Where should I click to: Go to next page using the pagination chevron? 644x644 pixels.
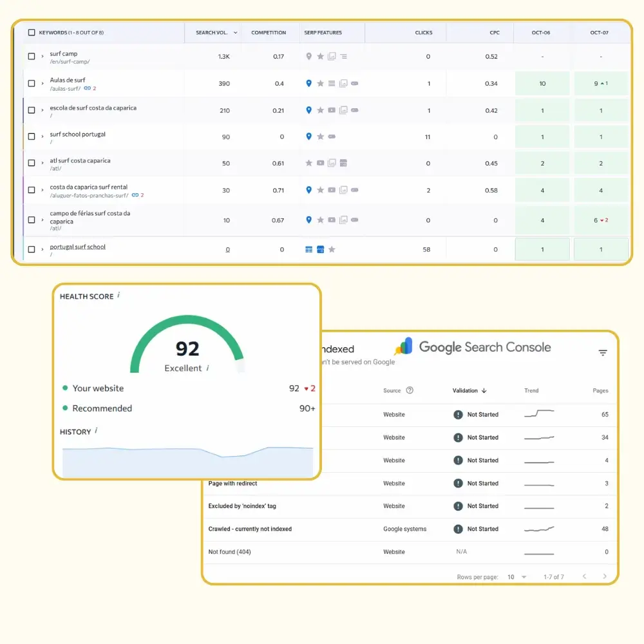coord(604,577)
